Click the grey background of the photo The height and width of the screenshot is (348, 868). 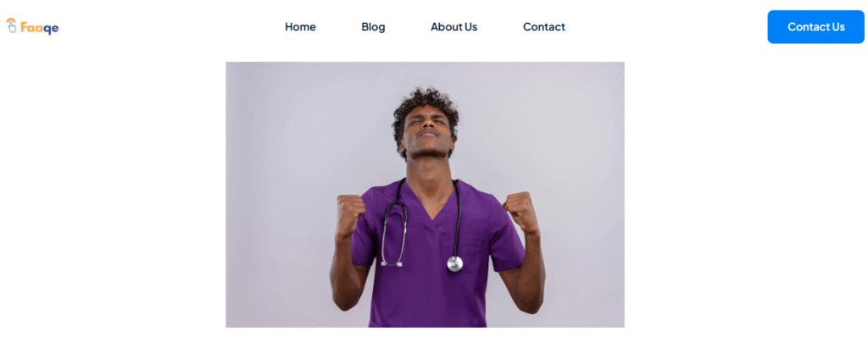point(288,138)
